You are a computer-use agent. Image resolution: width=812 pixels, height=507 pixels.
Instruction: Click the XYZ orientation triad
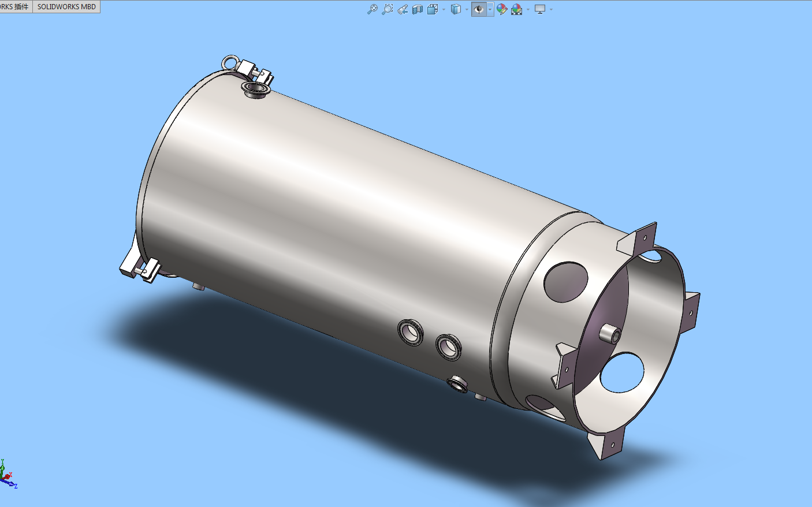click(x=8, y=475)
